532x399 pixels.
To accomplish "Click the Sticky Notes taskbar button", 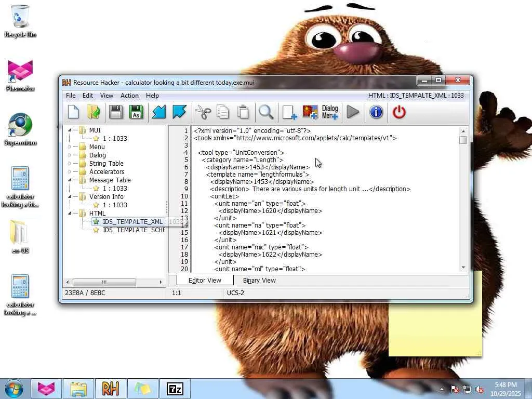I will [x=142, y=389].
